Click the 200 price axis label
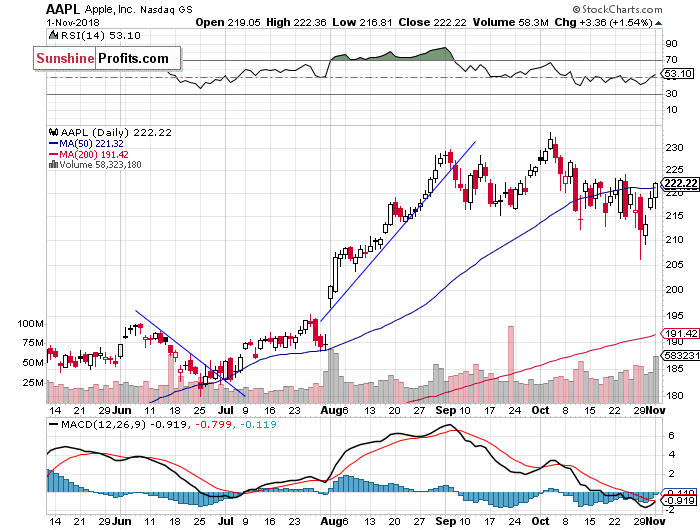The width and height of the screenshot is (700, 530). 674,290
